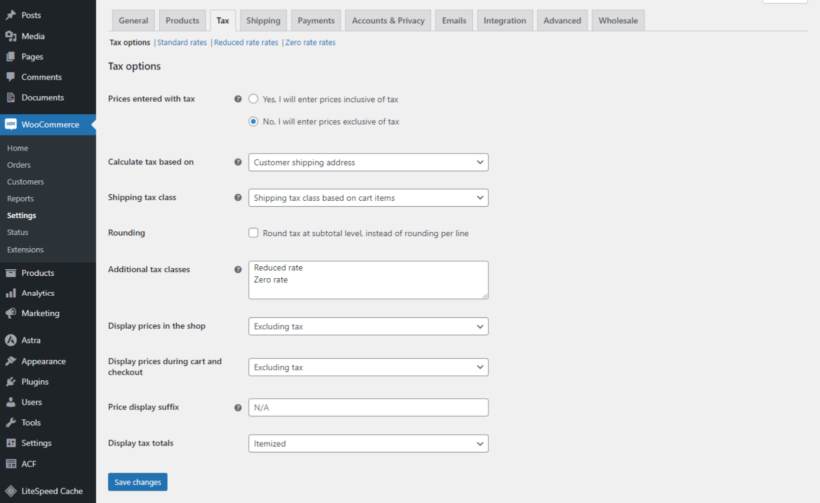Enable Round tax at subtotal level checkbox
The width and height of the screenshot is (820, 503).
click(253, 233)
